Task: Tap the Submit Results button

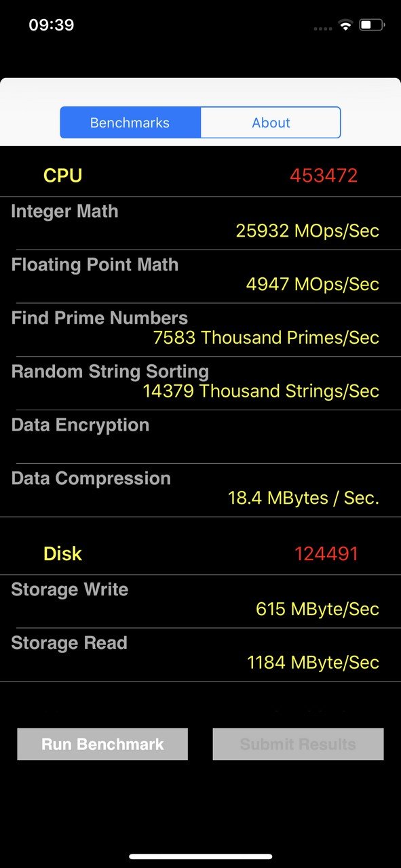Action: pos(298,744)
